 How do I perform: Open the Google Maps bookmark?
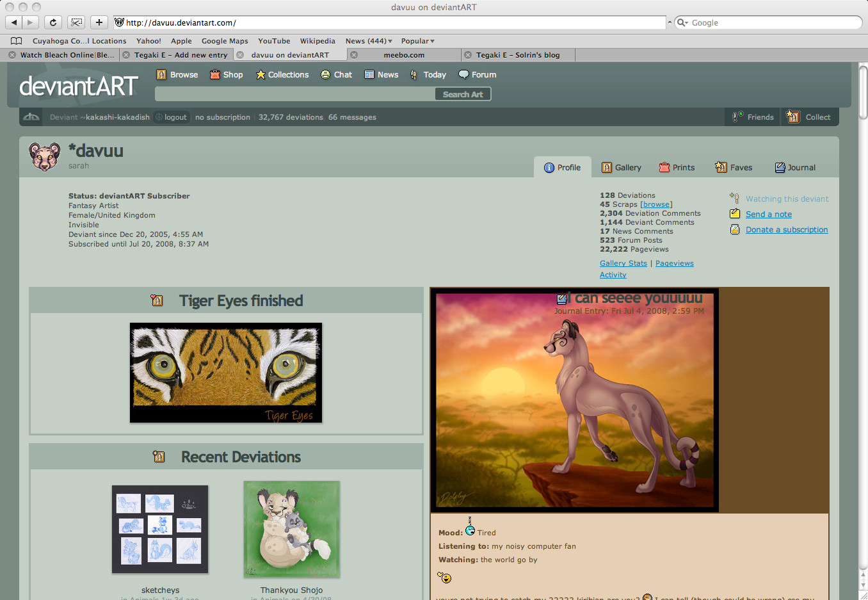225,41
